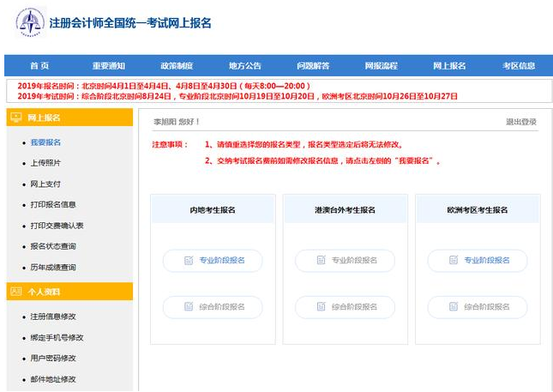Click 退出登录 to log out
Viewport: 553px width, 392px height.
[x=521, y=122]
